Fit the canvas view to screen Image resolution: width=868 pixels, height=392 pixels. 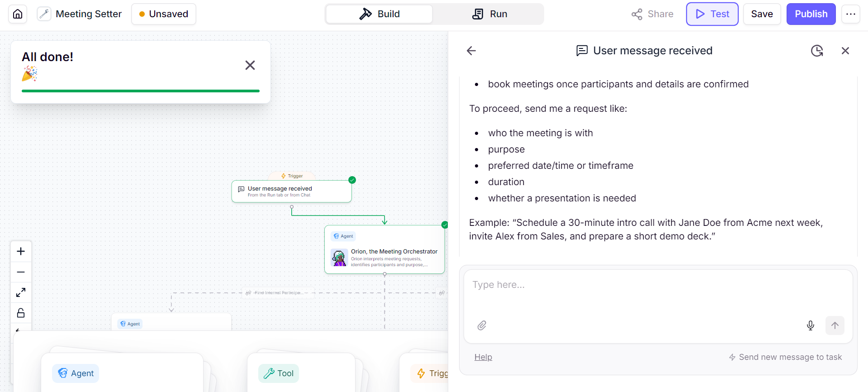pyautogui.click(x=21, y=292)
